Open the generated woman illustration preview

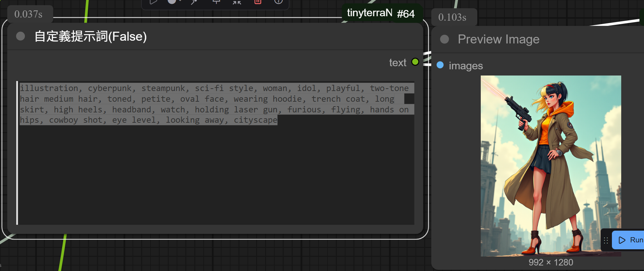point(550,165)
